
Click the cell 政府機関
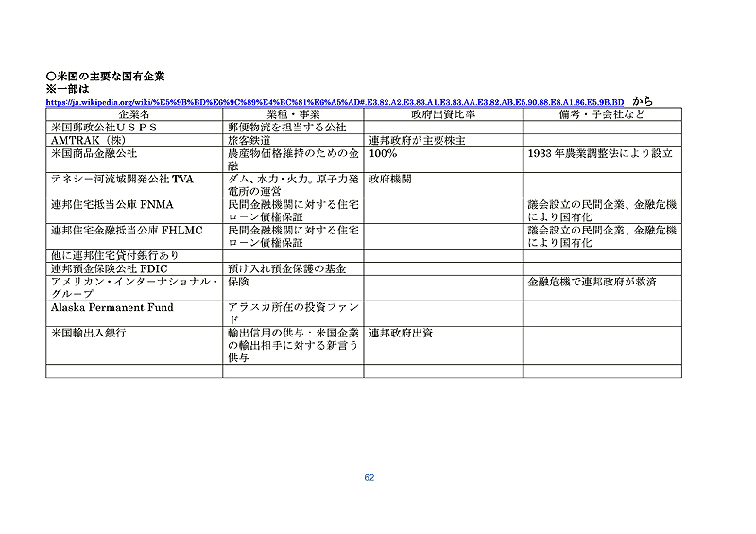(443, 185)
